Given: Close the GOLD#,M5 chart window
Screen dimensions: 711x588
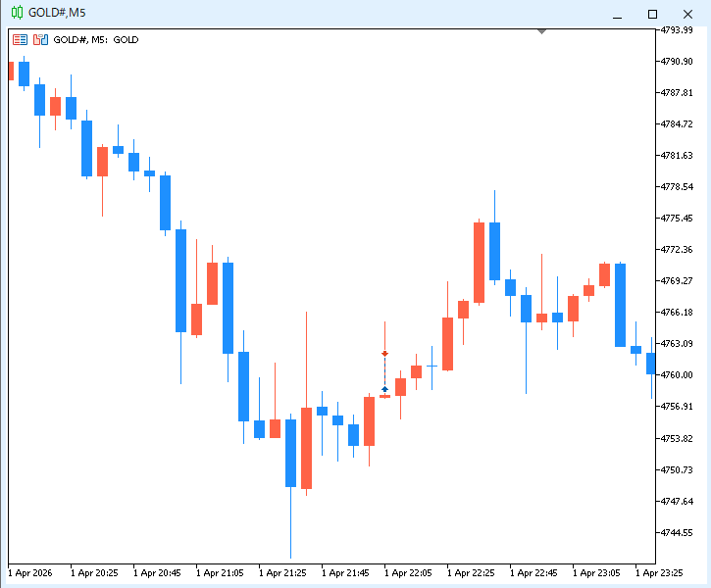Looking at the screenshot, I should [687, 14].
